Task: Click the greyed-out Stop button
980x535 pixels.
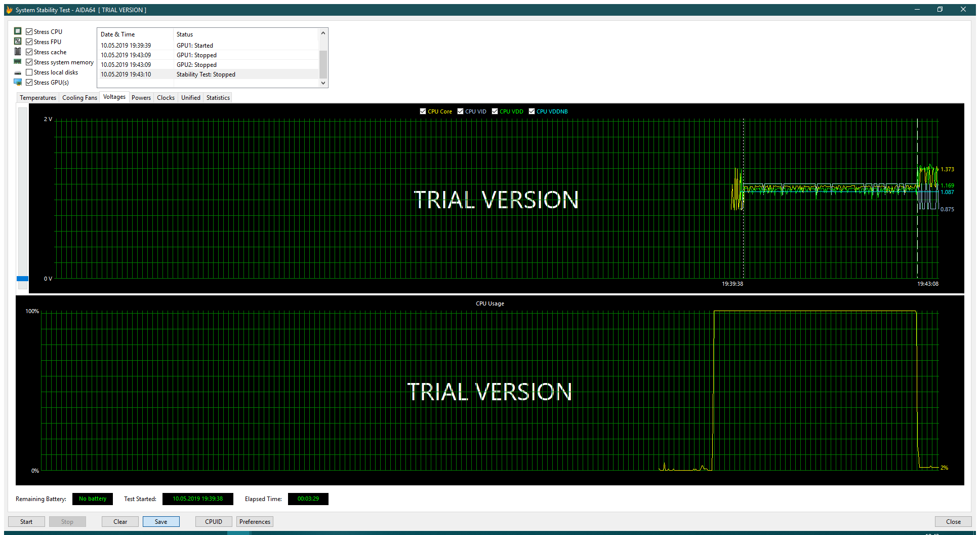Action: [x=67, y=522]
